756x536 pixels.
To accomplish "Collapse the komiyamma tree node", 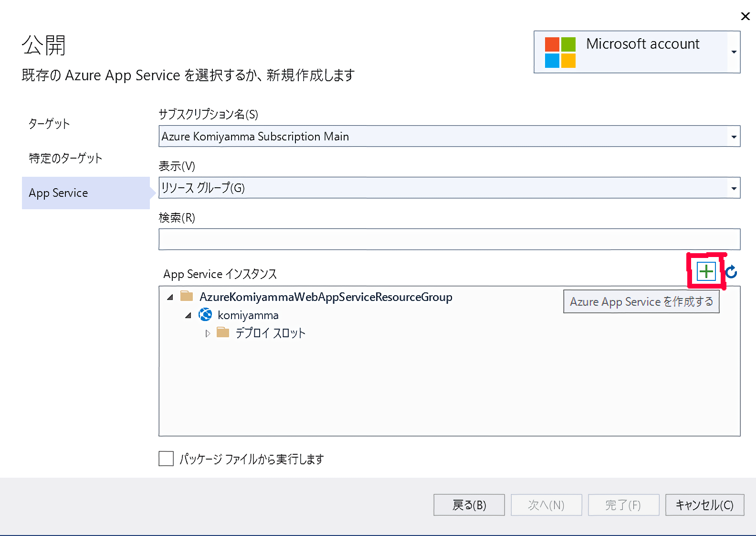I will click(x=188, y=315).
